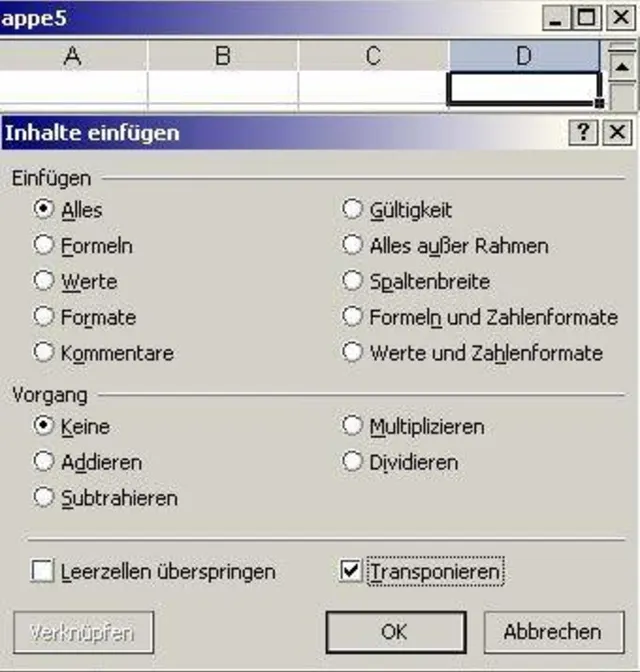Uncheck the Transponieren checkbox
This screenshot has height=672, width=640.
click(350, 571)
